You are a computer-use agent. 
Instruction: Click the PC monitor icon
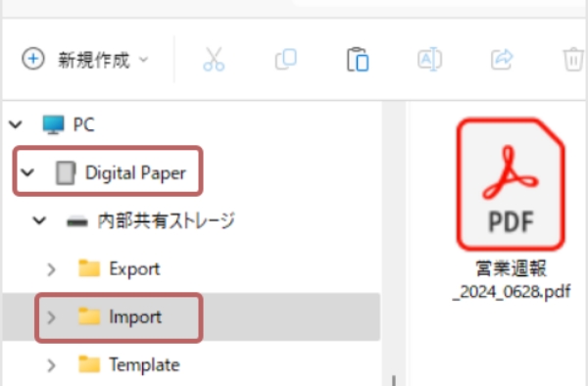tap(53, 124)
